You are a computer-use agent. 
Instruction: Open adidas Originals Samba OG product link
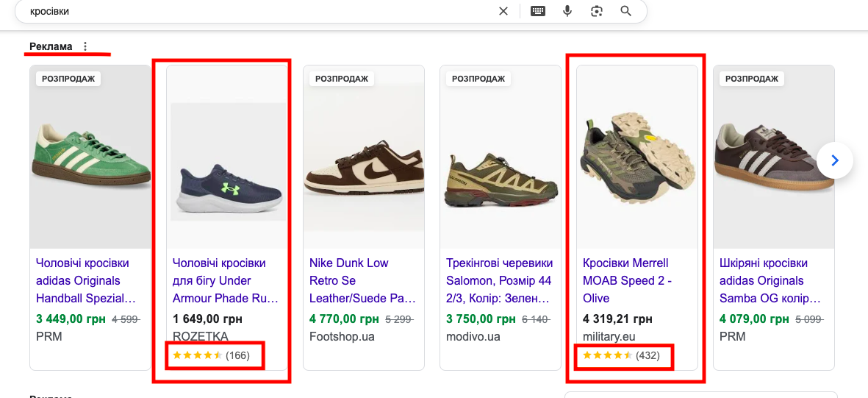pos(770,280)
